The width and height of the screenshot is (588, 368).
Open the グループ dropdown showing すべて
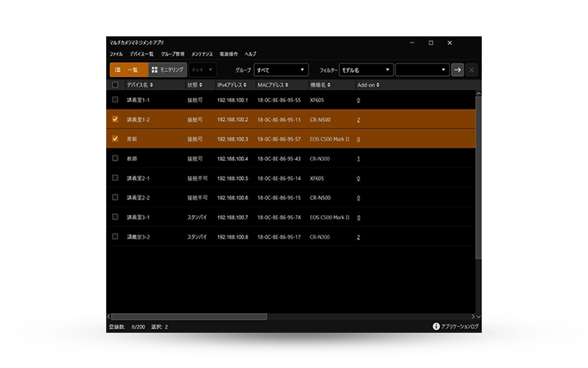[281, 70]
